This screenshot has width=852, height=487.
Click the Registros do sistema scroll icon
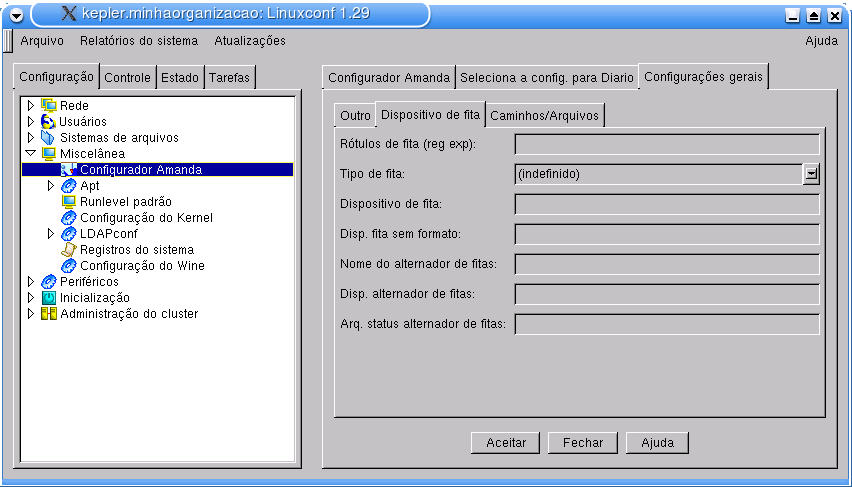point(69,250)
